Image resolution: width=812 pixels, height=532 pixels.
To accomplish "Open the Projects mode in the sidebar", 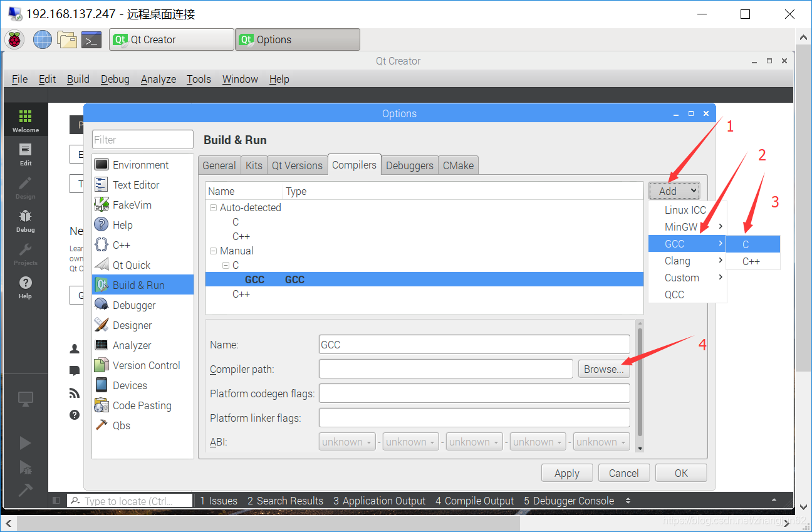I will [x=26, y=254].
